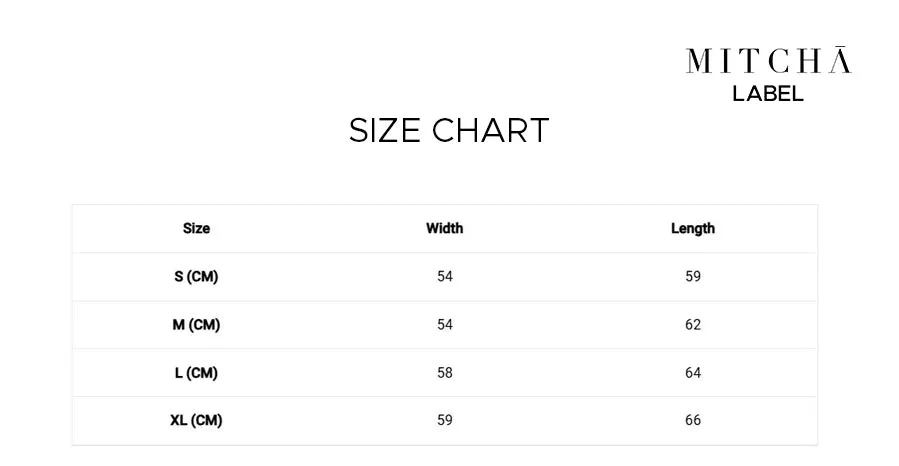Click width value 58 in L row

pyautogui.click(x=445, y=373)
